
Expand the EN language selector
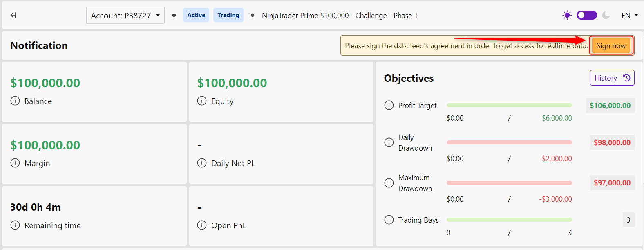(x=630, y=15)
